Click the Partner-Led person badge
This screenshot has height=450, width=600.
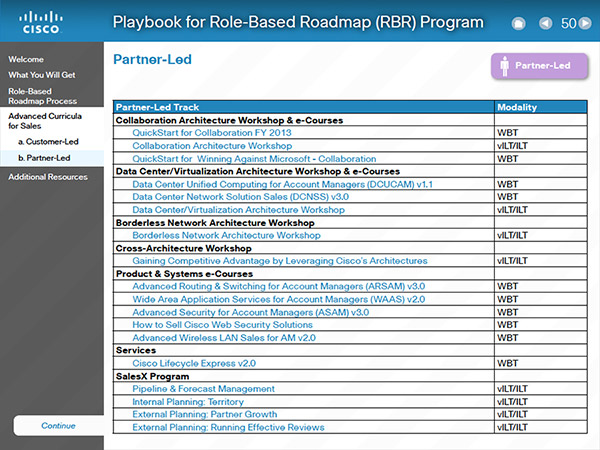point(540,66)
